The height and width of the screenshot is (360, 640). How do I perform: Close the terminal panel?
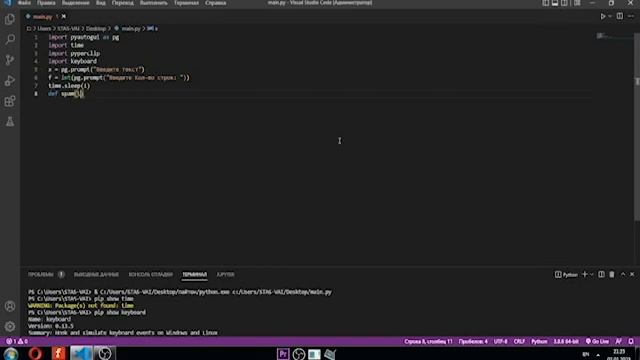[x=632, y=275]
